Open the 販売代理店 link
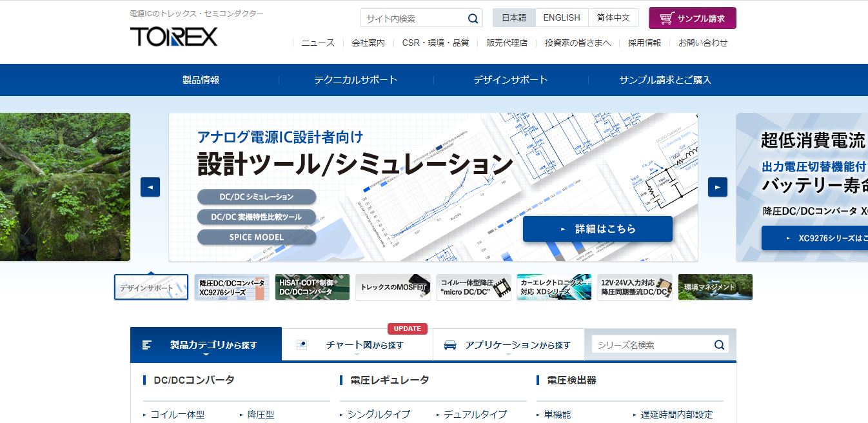The width and height of the screenshot is (868, 423). [x=507, y=43]
